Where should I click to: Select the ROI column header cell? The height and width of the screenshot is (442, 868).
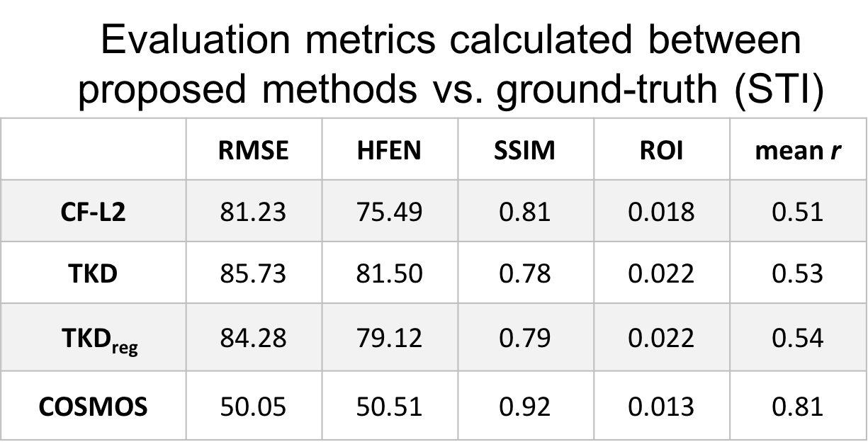[662, 149]
